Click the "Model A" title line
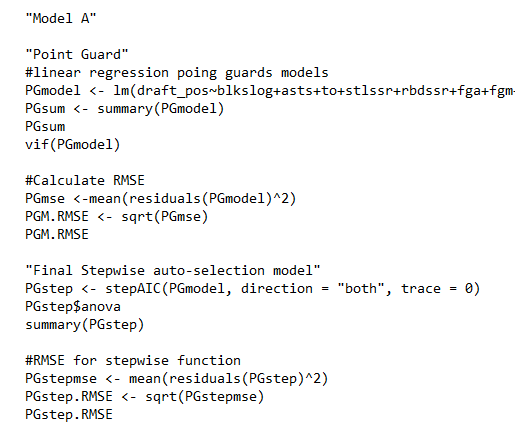Viewport: 532px width, 435px height. click(61, 18)
